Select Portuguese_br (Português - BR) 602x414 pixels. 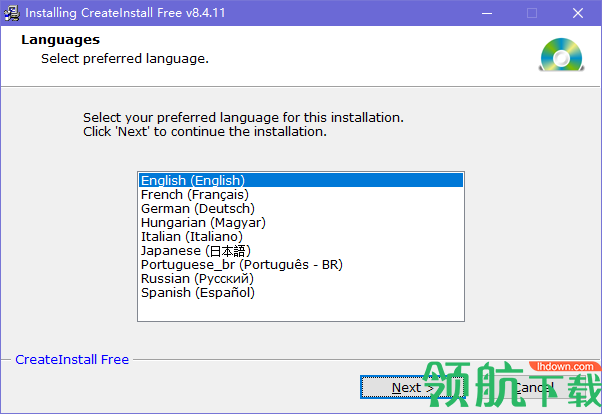click(301, 265)
